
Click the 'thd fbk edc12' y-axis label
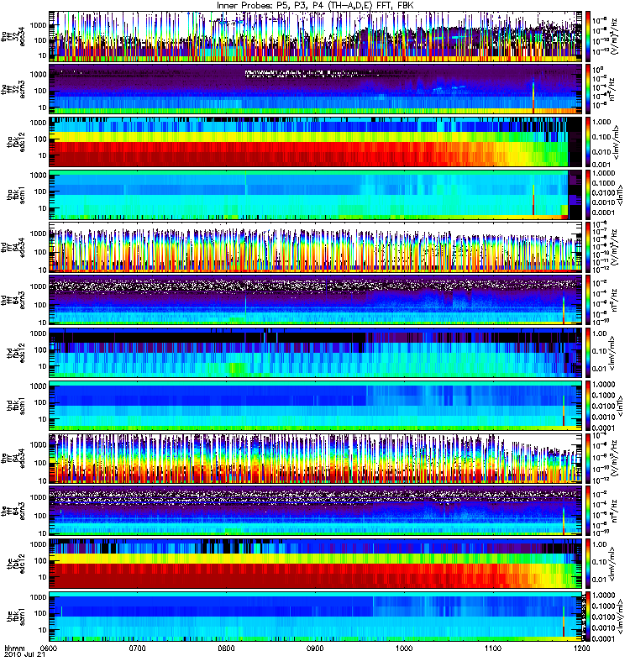[x=16, y=353]
